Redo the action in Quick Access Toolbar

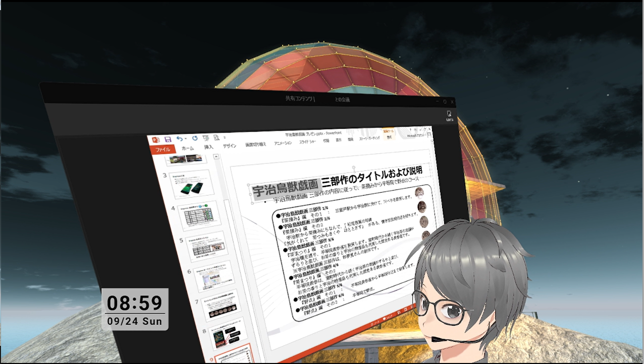pos(194,138)
